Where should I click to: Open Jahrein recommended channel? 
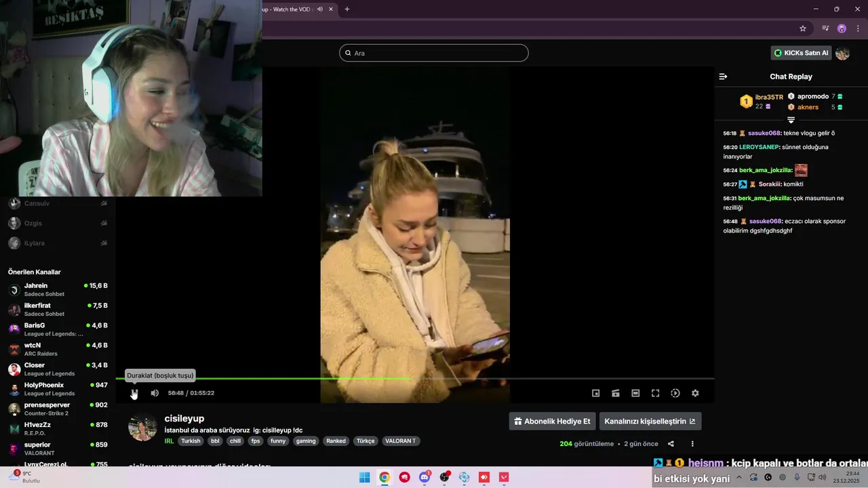(58, 290)
